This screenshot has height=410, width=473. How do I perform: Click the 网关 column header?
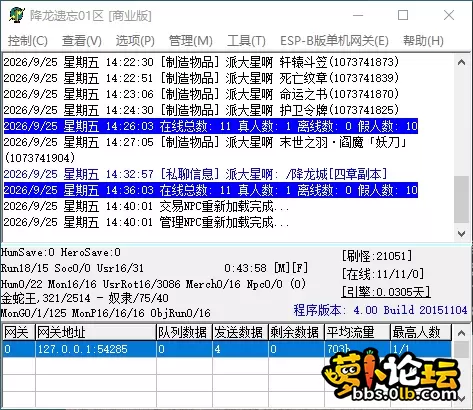pos(19,332)
